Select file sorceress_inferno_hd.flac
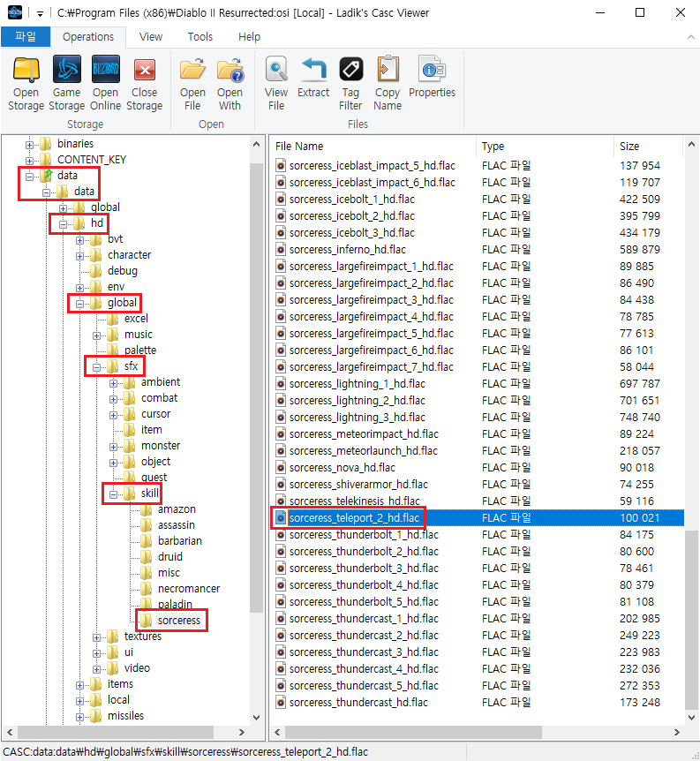This screenshot has width=700, height=761. point(347,250)
